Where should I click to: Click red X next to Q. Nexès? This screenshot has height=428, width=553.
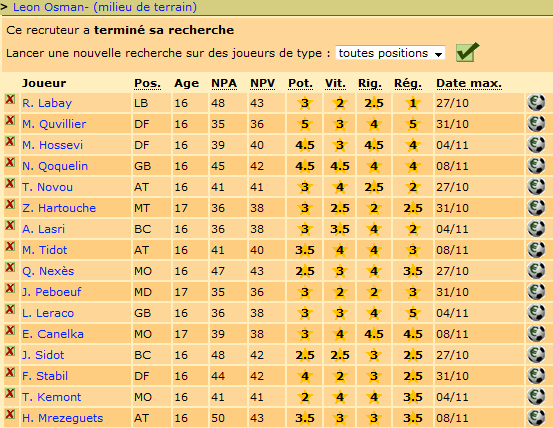pos(10,267)
